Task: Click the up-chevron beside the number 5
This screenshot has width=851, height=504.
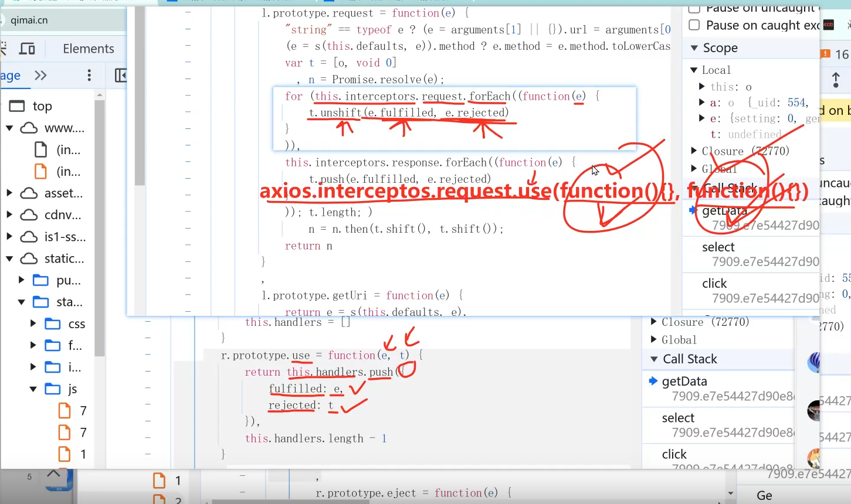Action: pos(53,474)
